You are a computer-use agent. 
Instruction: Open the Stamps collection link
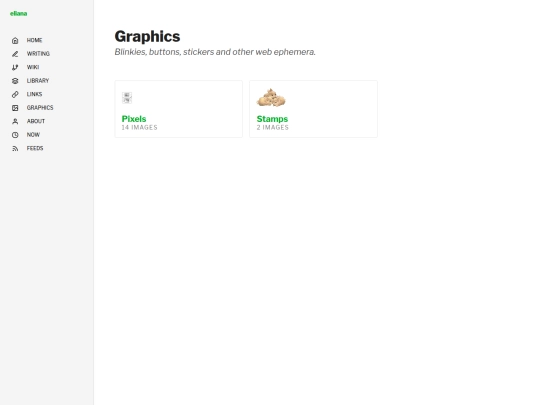(x=272, y=119)
